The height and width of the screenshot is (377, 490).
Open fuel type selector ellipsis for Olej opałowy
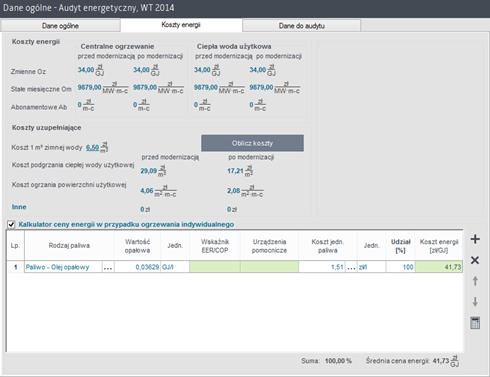click(108, 267)
